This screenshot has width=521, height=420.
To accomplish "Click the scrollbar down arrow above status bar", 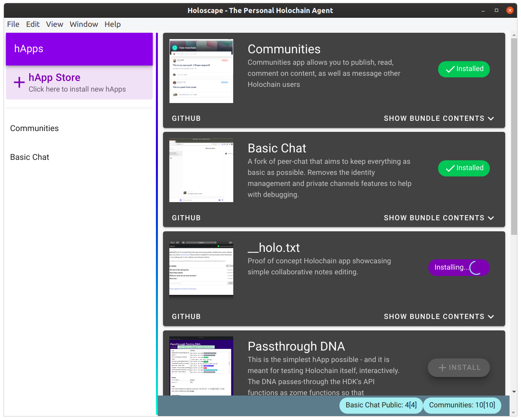I will click(x=514, y=392).
